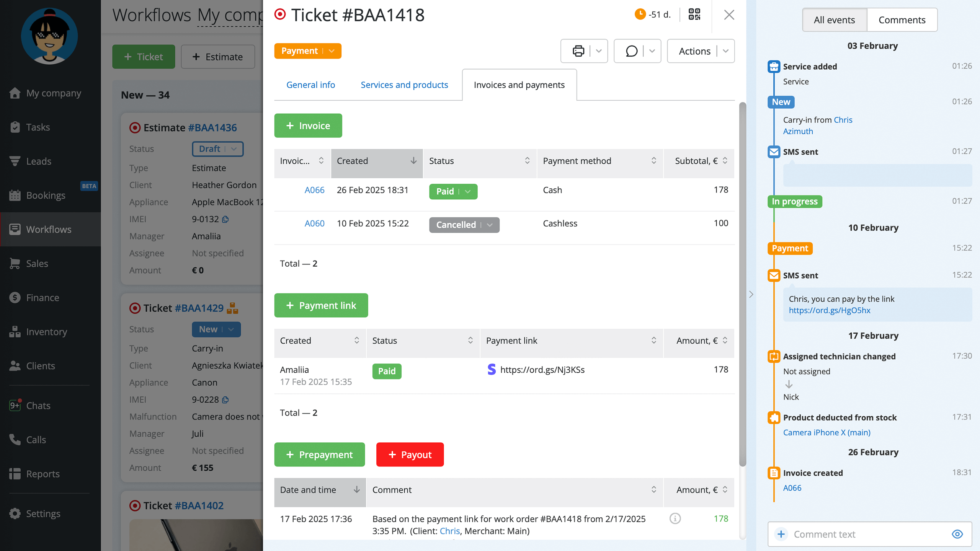Open invoice A060
The width and height of the screenshot is (980, 551).
click(x=314, y=223)
